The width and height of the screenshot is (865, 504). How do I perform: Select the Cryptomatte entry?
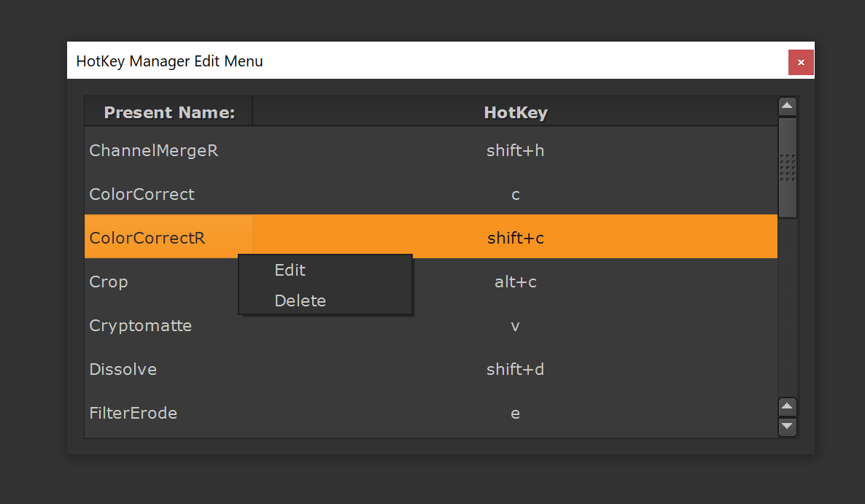pyautogui.click(x=140, y=326)
